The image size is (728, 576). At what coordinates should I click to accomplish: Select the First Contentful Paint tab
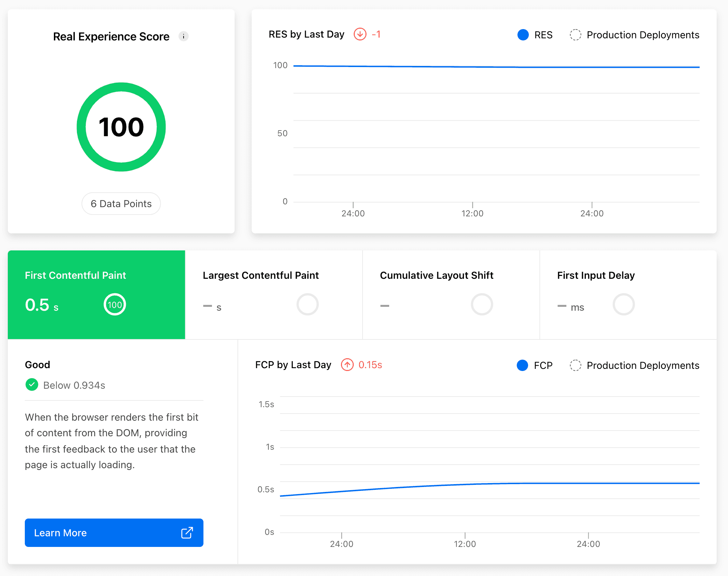(x=75, y=276)
